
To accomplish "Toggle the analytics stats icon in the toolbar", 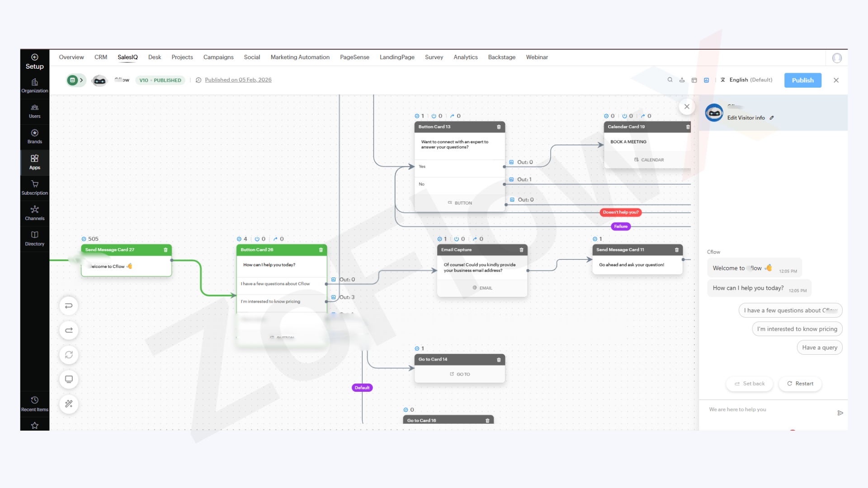I will click(x=707, y=80).
